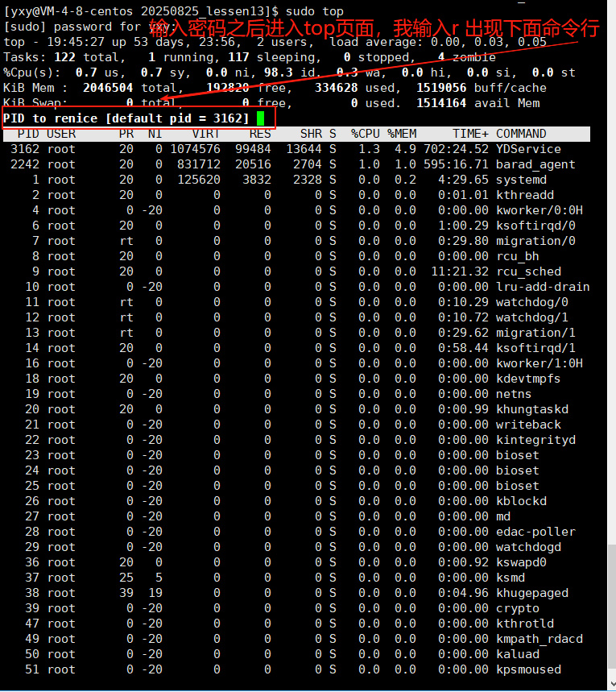Select the writeback process name
Viewport: 616px width, 692px height.
(528, 425)
